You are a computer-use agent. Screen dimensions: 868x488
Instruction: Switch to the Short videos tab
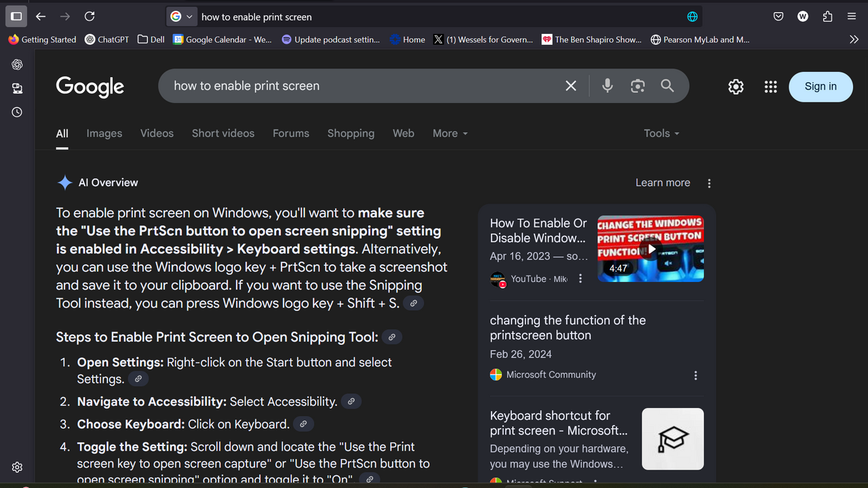[x=223, y=134]
